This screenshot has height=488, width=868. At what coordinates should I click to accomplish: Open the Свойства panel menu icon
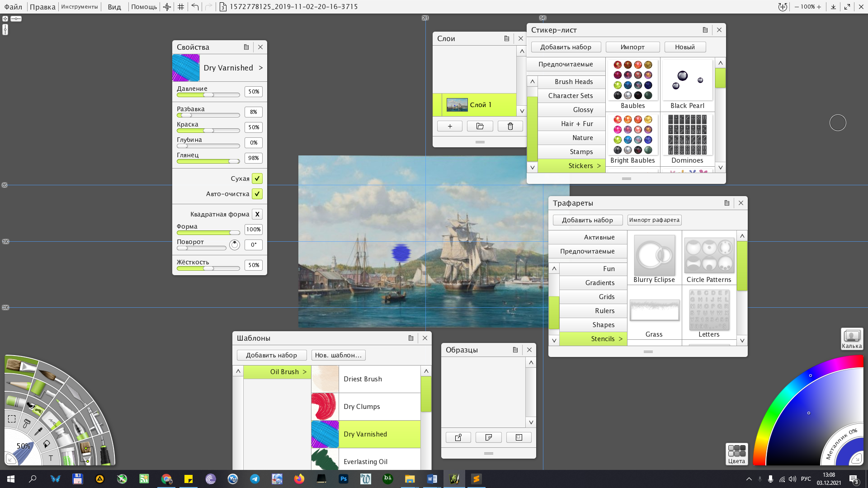point(246,47)
